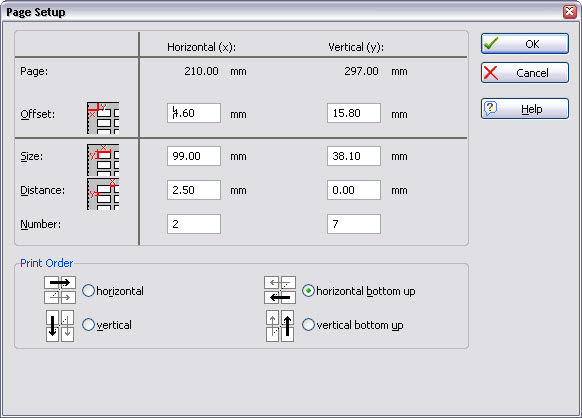Click the Horizontal (x): column header
The image size is (582, 418).
(201, 47)
